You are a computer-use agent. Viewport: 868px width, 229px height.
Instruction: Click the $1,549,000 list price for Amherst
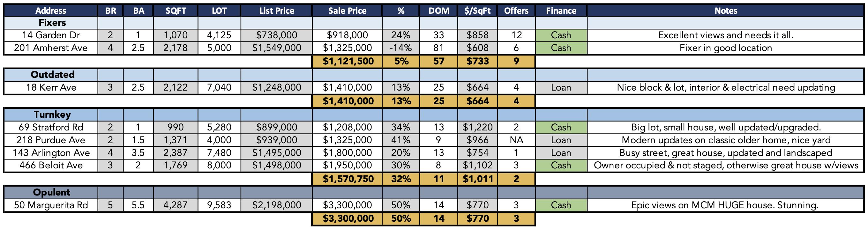(276, 48)
